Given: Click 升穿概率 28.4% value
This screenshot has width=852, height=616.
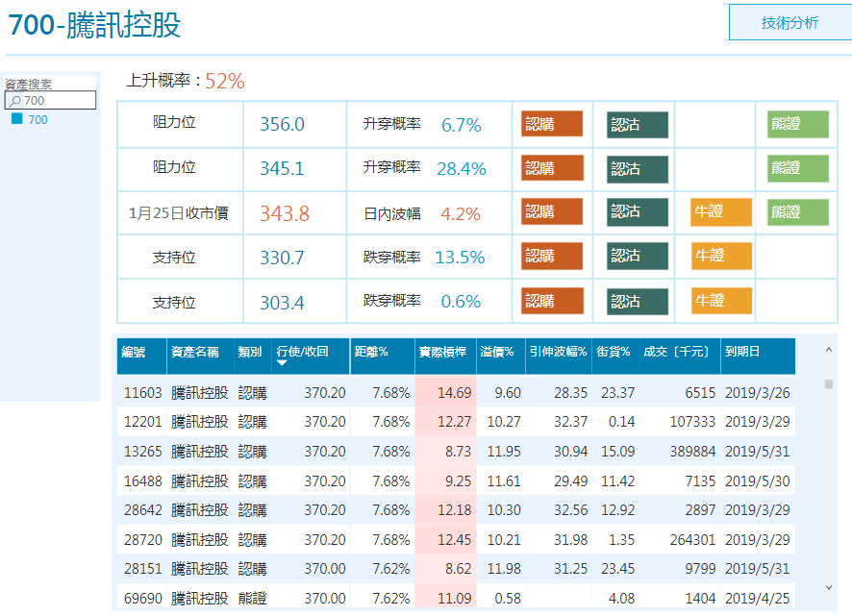Looking at the screenshot, I should pos(462,169).
